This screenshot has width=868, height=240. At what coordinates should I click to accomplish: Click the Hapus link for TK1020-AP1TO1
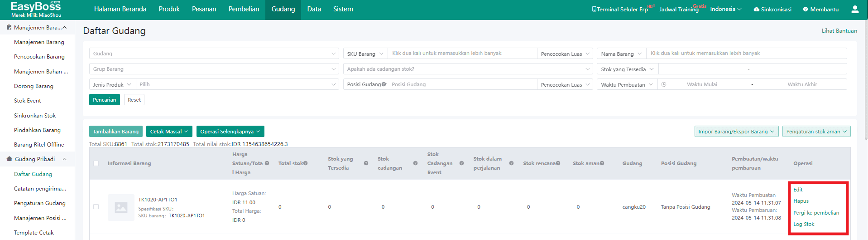click(x=801, y=201)
